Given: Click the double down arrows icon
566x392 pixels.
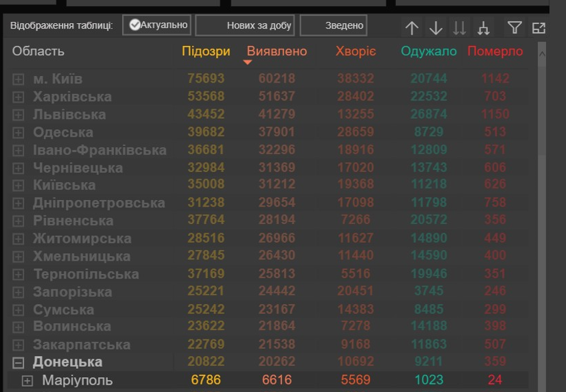Looking at the screenshot, I should [459, 28].
